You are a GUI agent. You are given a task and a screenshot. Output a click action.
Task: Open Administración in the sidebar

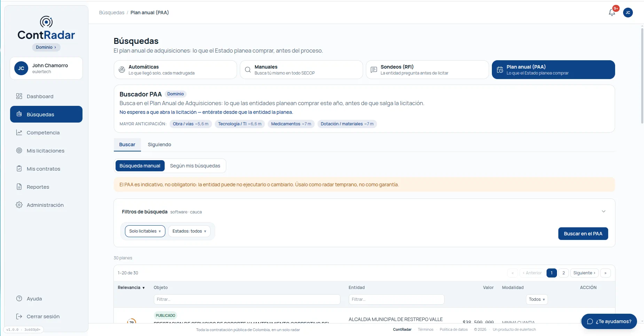pos(46,205)
